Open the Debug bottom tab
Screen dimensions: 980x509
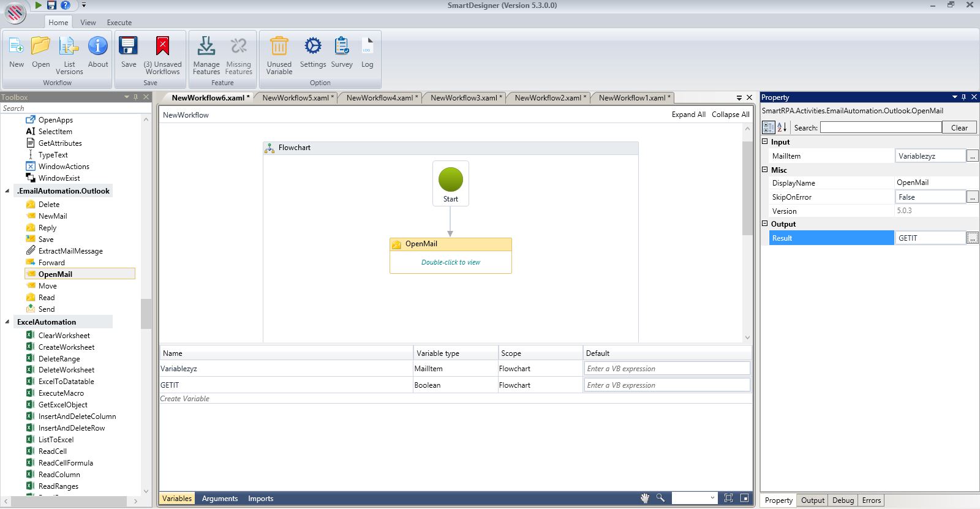point(843,500)
